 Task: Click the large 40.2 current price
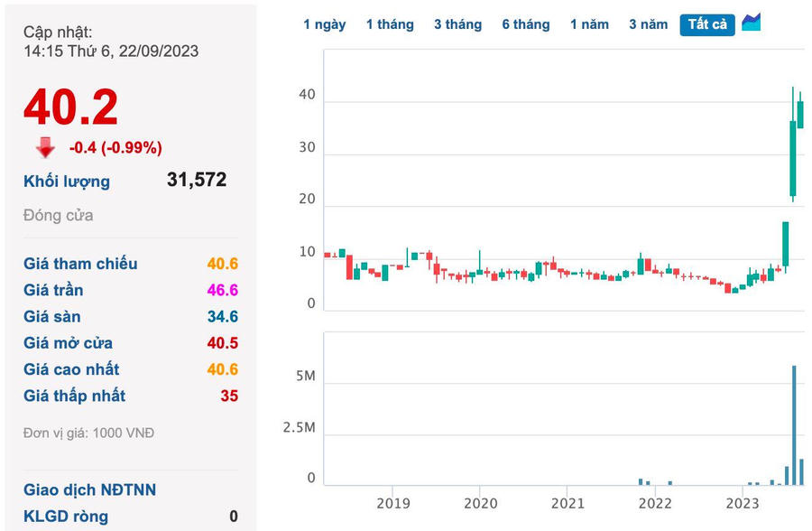(x=71, y=107)
